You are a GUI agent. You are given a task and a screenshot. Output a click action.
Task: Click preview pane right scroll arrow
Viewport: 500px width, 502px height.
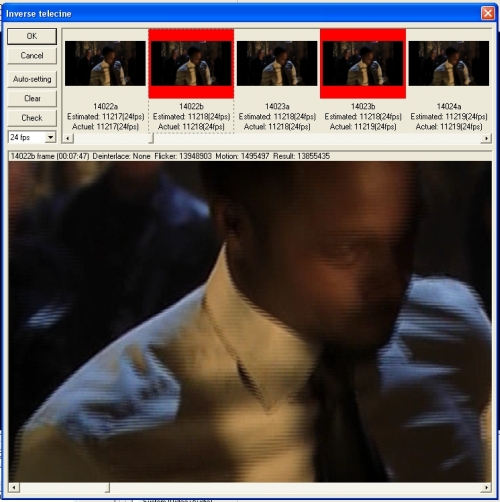[x=486, y=488]
